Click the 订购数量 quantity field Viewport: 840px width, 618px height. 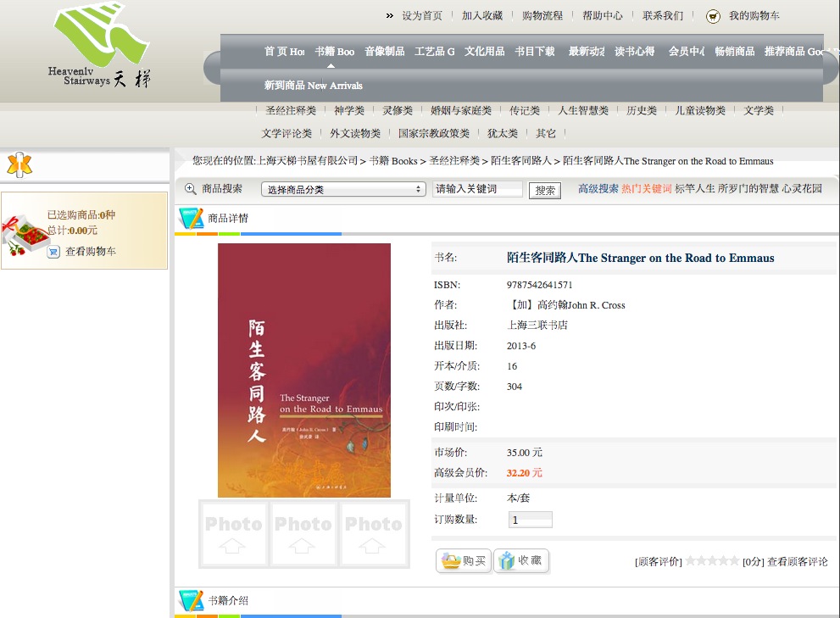[x=531, y=520]
